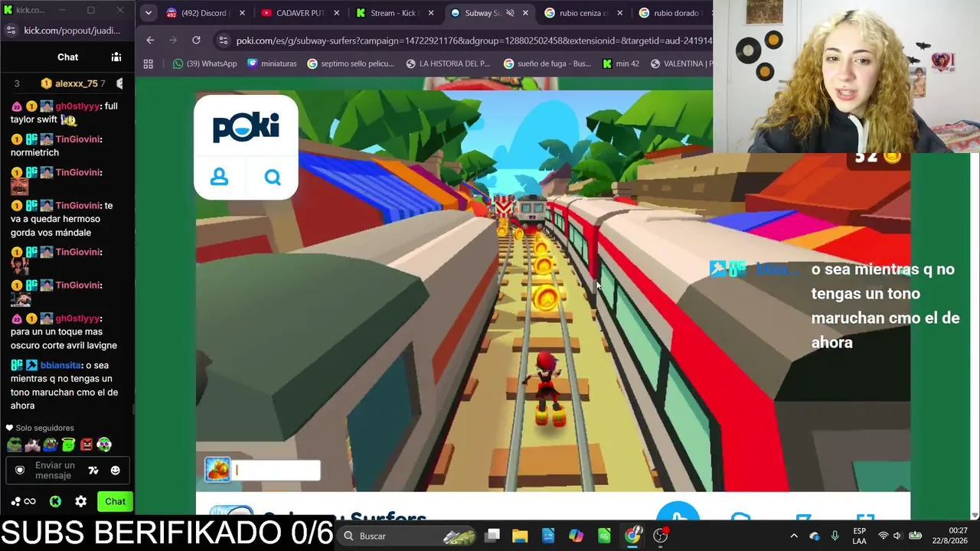Click the Kick popout address kick.com/popout
The height and width of the screenshot is (551, 980).
[x=72, y=30]
